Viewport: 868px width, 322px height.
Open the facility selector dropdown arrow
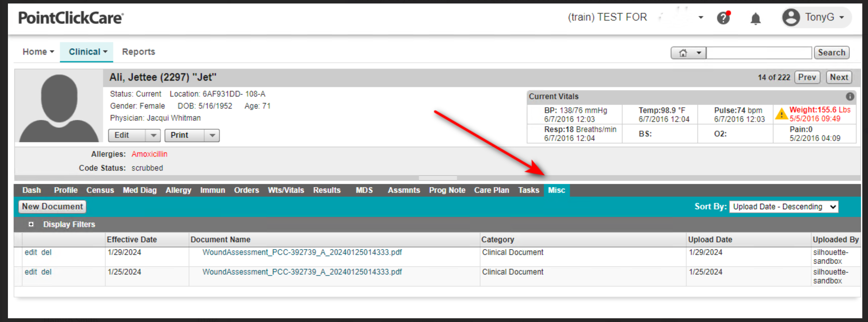[701, 17]
